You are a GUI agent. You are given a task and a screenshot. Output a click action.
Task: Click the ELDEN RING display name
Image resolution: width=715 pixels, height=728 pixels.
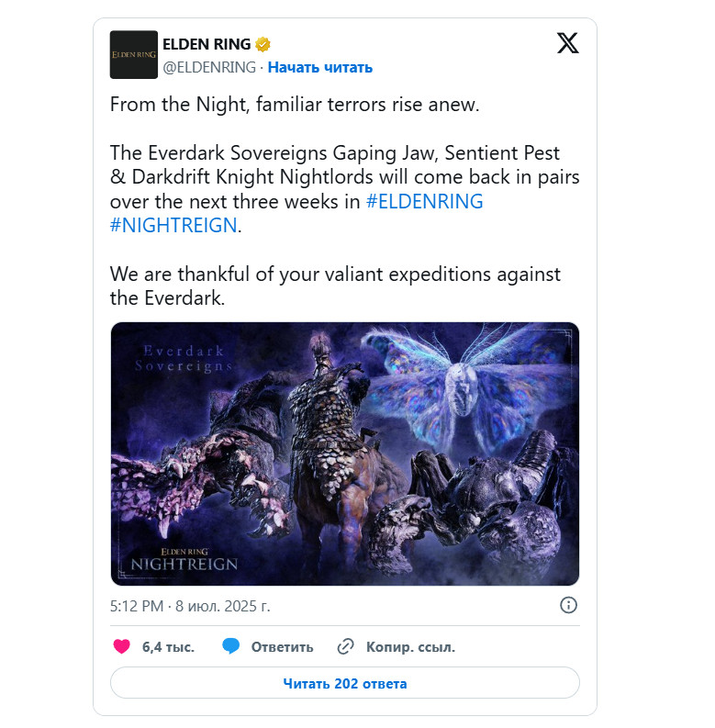coord(207,44)
